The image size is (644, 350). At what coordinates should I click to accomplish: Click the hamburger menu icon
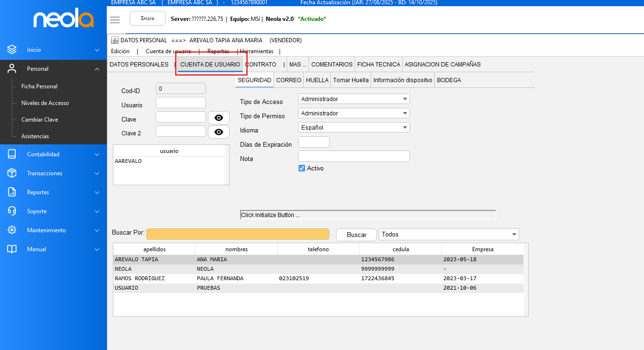[115, 19]
